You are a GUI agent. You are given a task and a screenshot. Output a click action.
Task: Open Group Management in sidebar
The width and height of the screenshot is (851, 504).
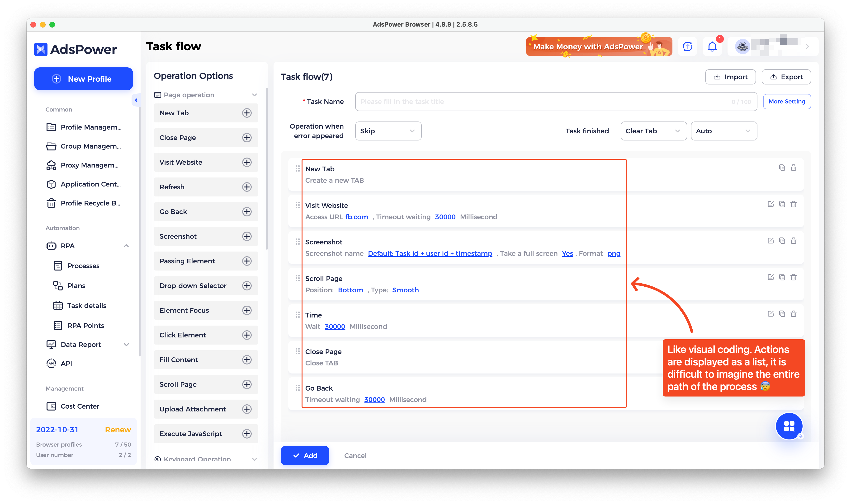click(84, 146)
